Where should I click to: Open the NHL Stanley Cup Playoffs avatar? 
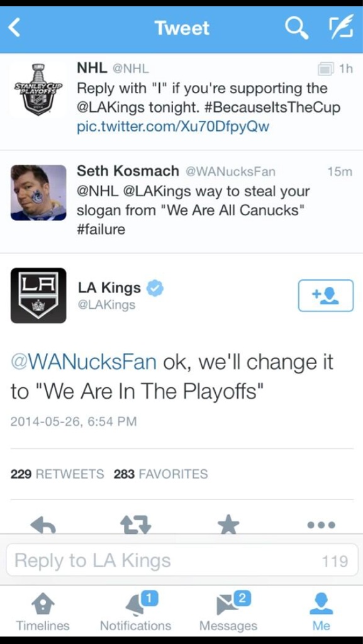(38, 91)
